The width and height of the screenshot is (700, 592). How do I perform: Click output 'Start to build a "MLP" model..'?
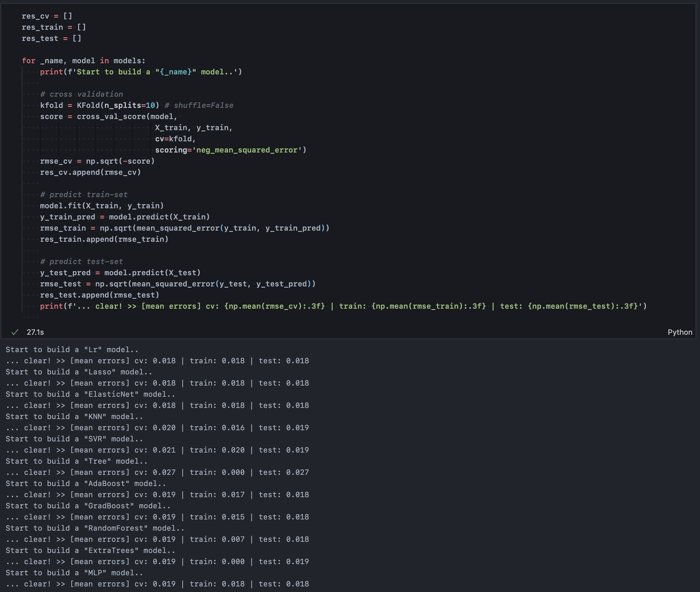tap(74, 573)
